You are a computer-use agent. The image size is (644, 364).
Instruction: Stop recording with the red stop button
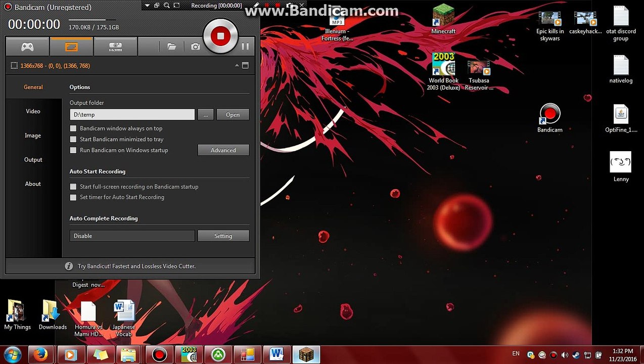[220, 35]
